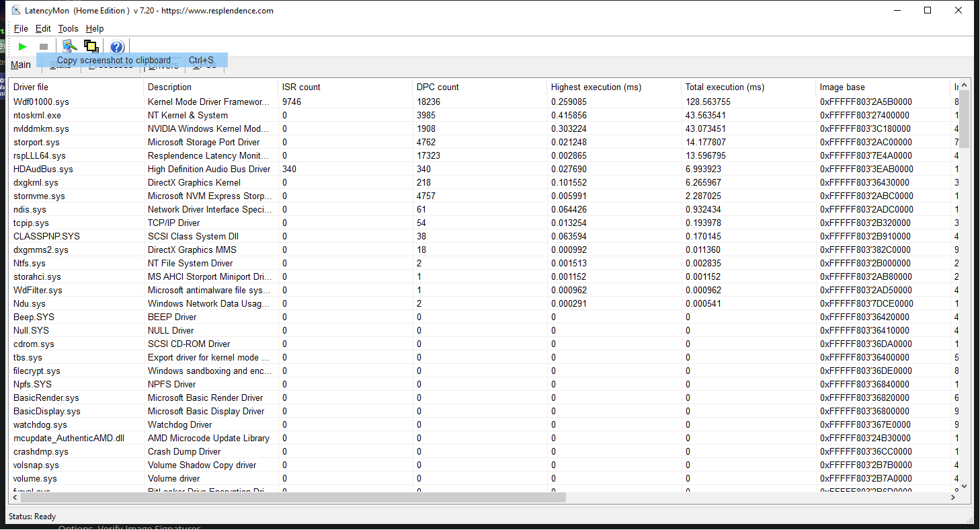Select the Ndu.sys driver row
980x530 pixels.
click(x=484, y=303)
